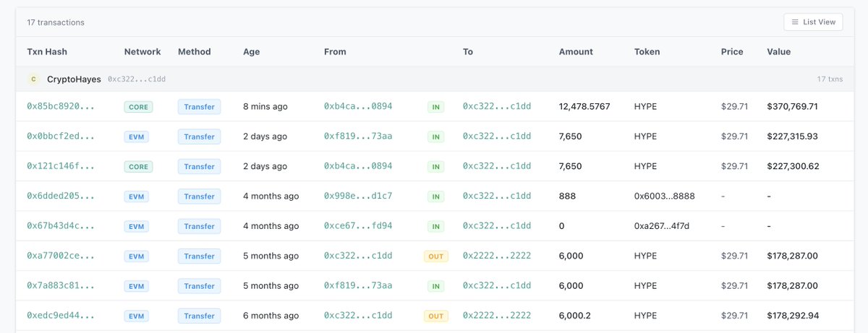868x333 pixels.
Task: Switch to List View
Action: pyautogui.click(x=813, y=22)
